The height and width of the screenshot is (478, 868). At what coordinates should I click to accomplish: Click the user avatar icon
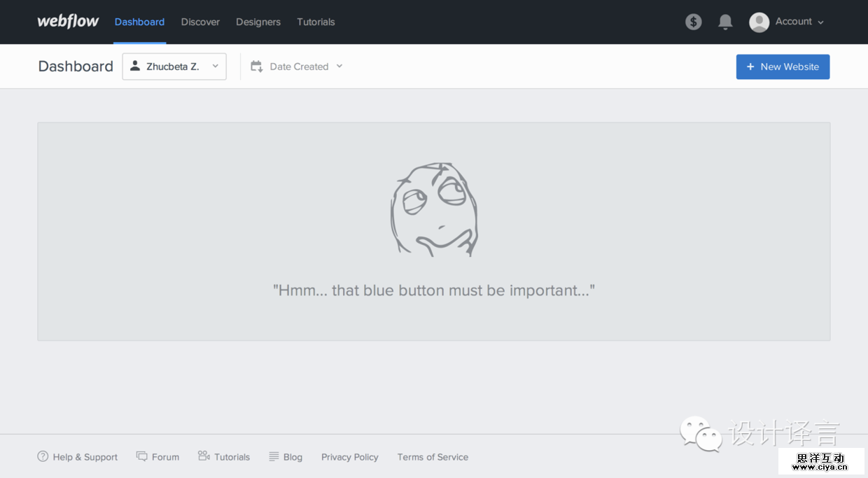point(759,22)
